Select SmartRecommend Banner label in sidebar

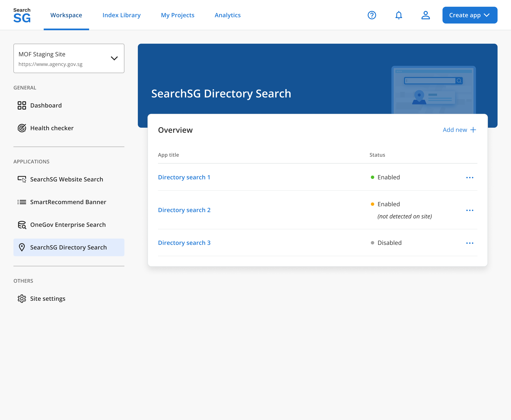pyautogui.click(x=68, y=202)
